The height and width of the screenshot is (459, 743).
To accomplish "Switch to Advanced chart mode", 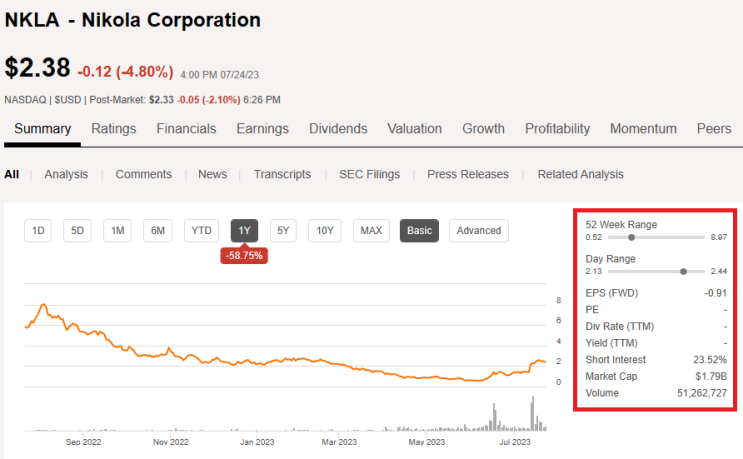I will (x=479, y=231).
